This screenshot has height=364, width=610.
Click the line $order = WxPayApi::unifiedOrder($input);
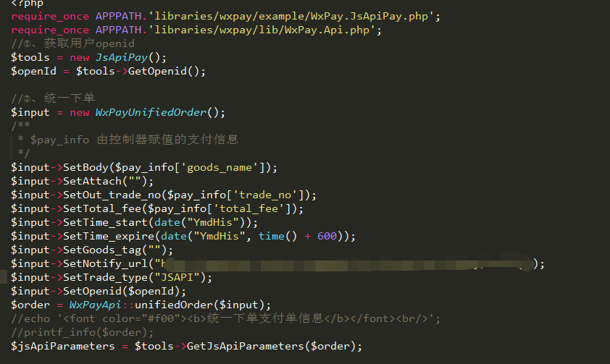point(141,305)
